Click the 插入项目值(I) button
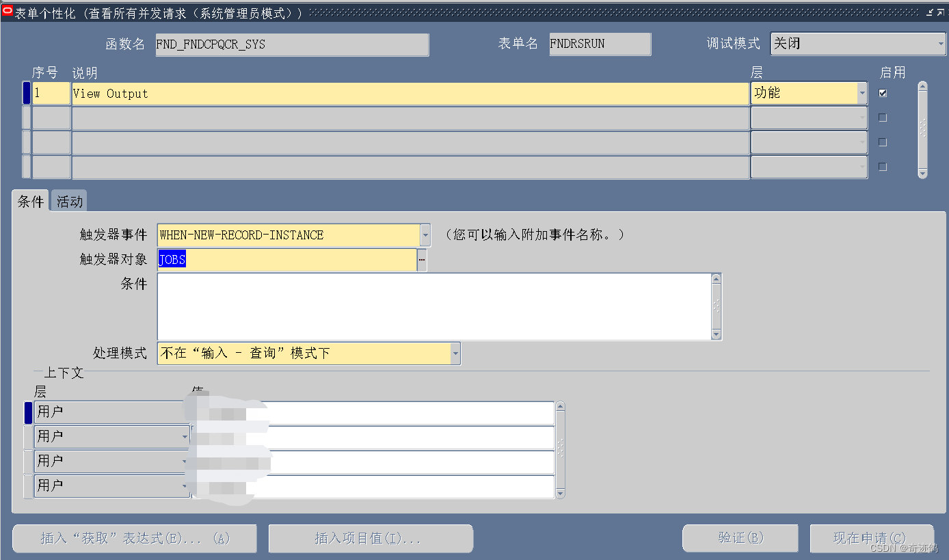This screenshot has height=560, width=949. pos(371,538)
